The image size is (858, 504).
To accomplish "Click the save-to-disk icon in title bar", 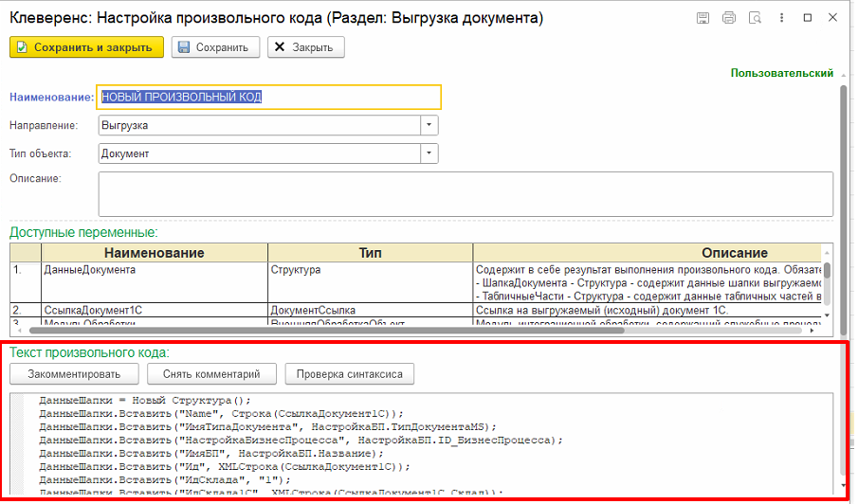I will [x=703, y=18].
